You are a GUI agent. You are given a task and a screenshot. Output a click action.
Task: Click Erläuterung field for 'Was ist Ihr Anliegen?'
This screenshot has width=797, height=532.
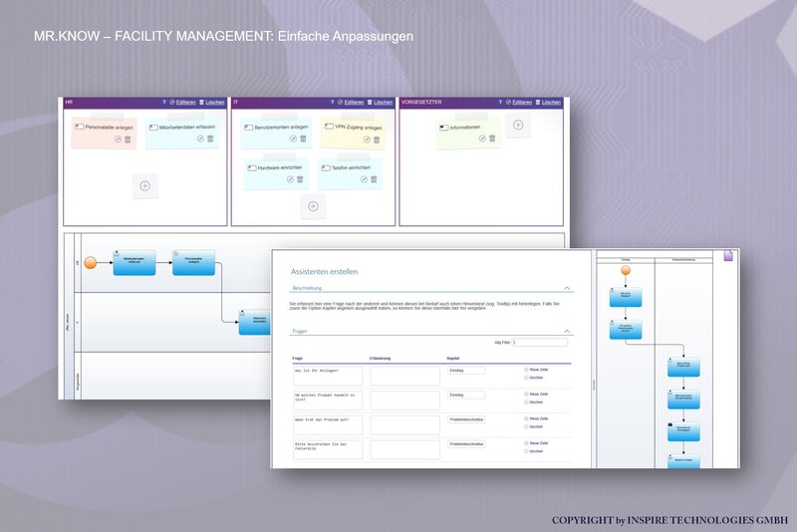405,376
